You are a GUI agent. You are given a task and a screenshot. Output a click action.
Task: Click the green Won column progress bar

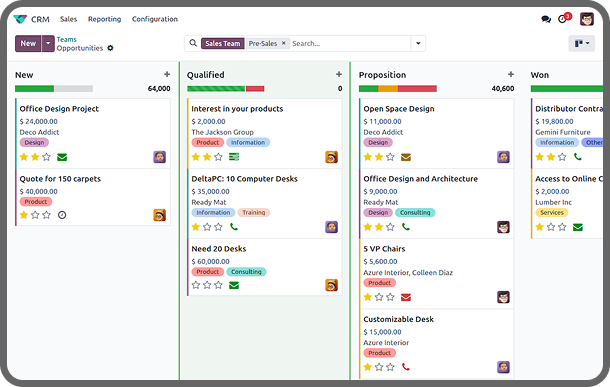click(x=567, y=89)
